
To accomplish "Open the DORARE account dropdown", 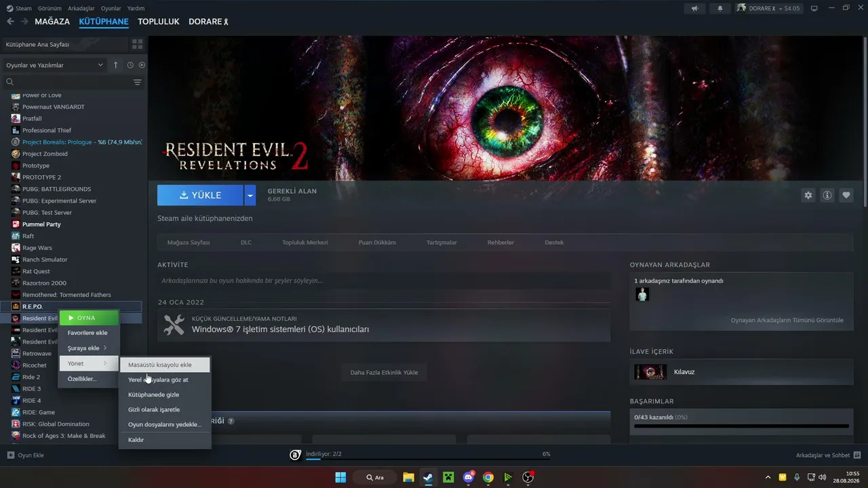I will [x=768, y=8].
